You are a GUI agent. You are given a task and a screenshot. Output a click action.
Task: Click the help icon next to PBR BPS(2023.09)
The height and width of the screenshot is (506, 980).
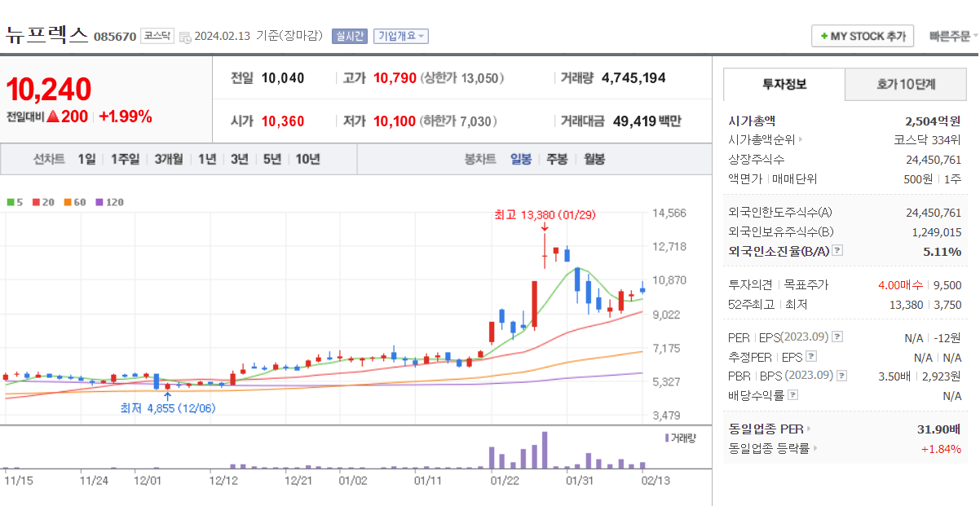(842, 376)
